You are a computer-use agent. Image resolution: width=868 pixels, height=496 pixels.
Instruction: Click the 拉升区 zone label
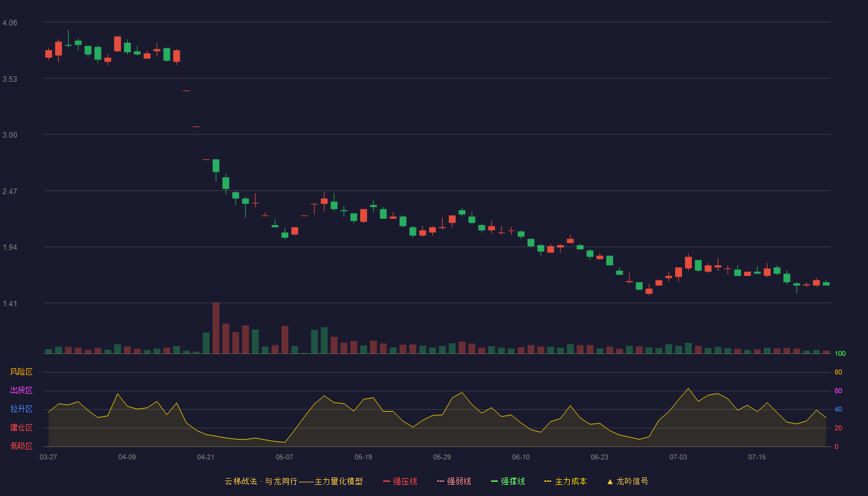[x=21, y=409]
